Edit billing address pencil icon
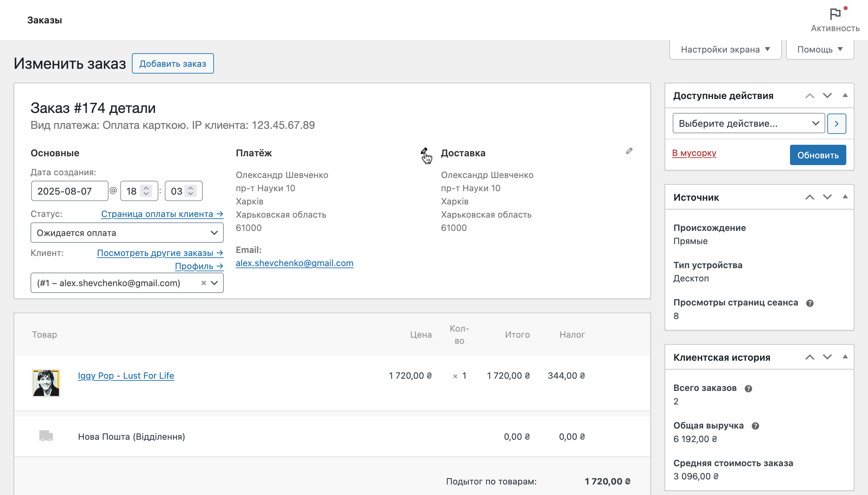 click(x=424, y=151)
